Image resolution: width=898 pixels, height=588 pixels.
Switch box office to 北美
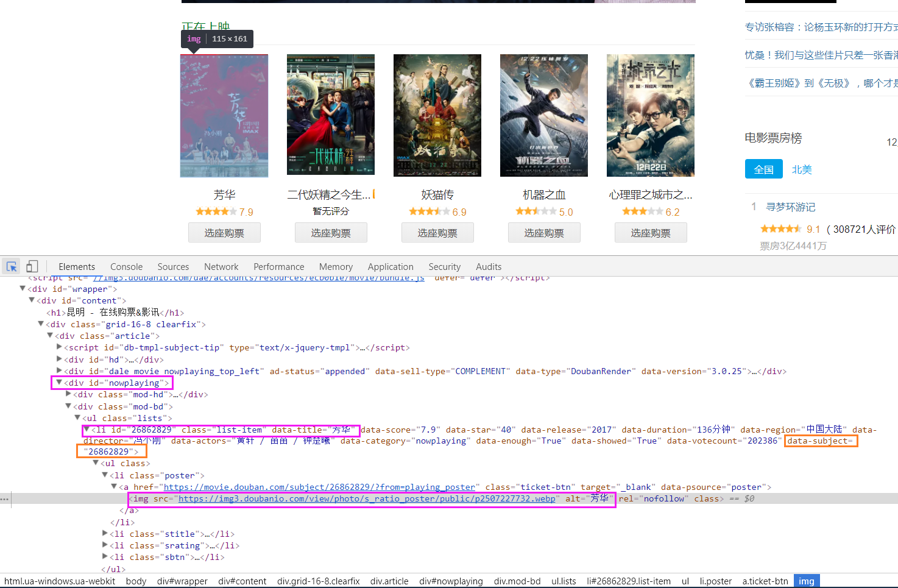tap(802, 169)
